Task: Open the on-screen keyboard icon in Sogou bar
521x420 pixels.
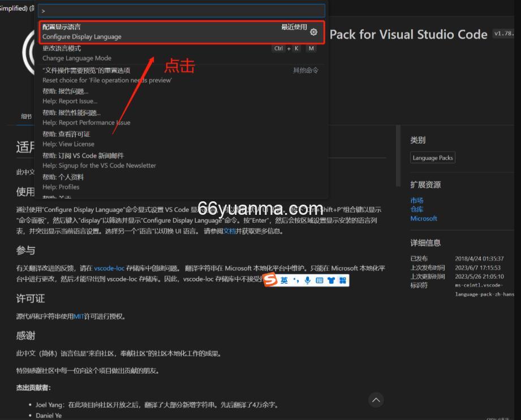Action: click(319, 280)
